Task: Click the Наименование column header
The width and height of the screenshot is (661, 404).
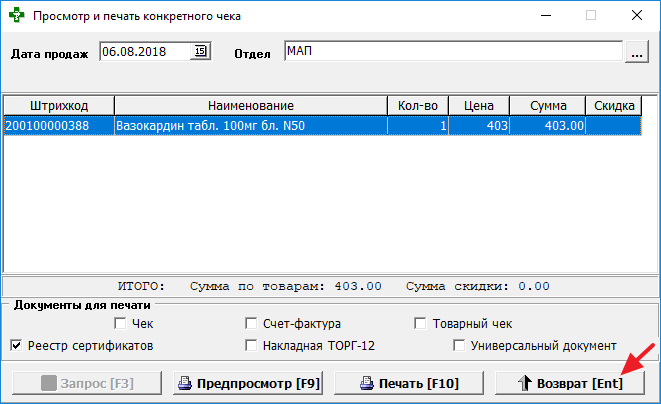Action: [251, 105]
